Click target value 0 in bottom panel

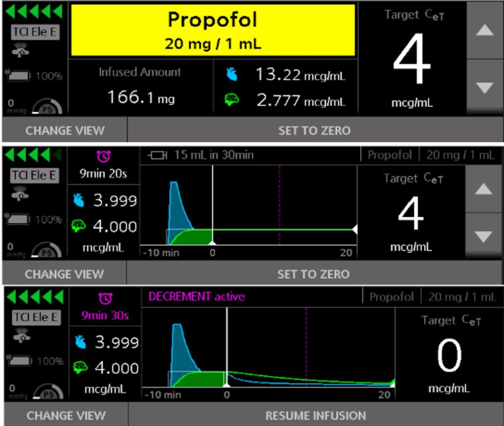point(449,355)
